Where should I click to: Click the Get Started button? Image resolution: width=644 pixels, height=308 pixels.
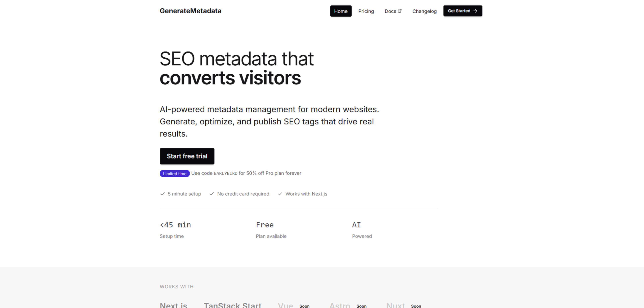[x=463, y=11]
